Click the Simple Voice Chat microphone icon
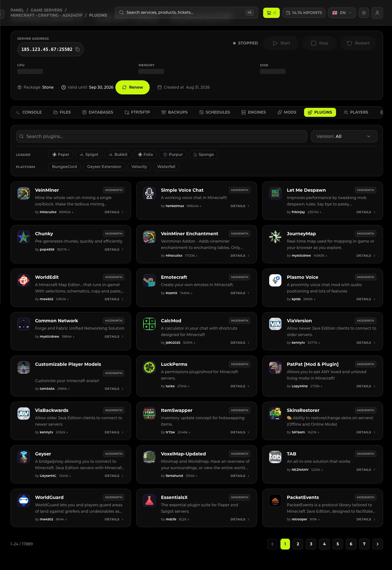The height and width of the screenshot is (570, 392). [149, 193]
